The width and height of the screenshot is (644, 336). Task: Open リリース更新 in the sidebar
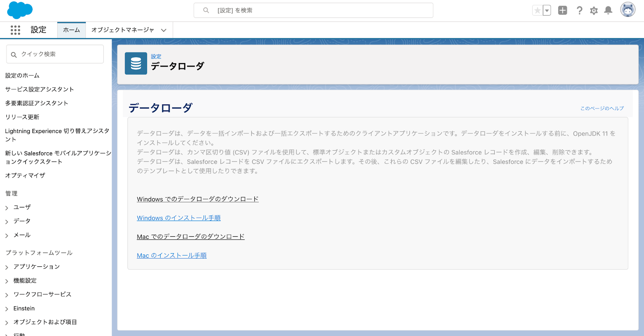click(x=22, y=117)
